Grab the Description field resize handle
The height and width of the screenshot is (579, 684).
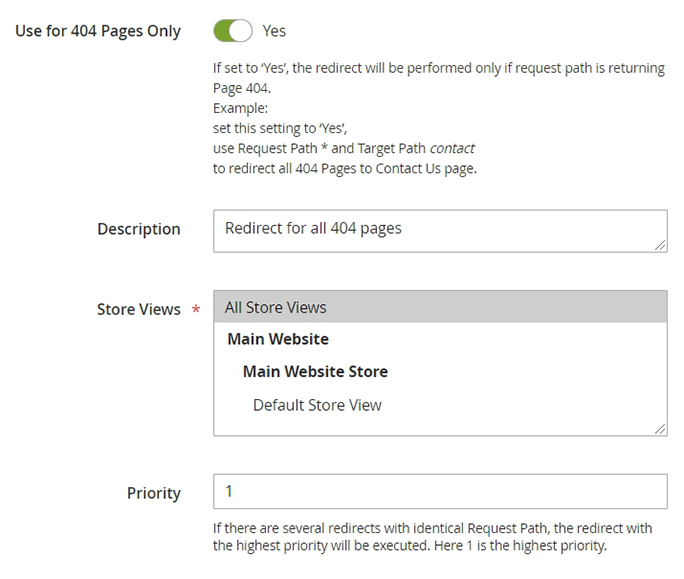(x=661, y=244)
